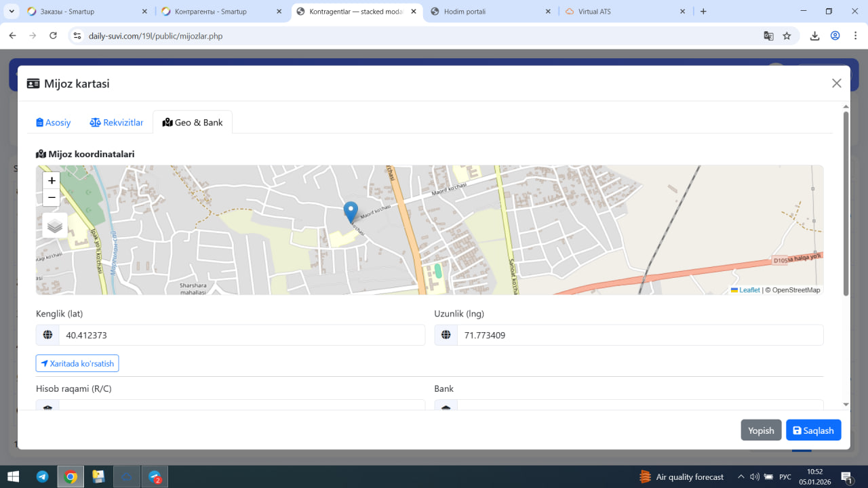
Task: Open Telegram with 2 unread badge
Action: [155, 476]
